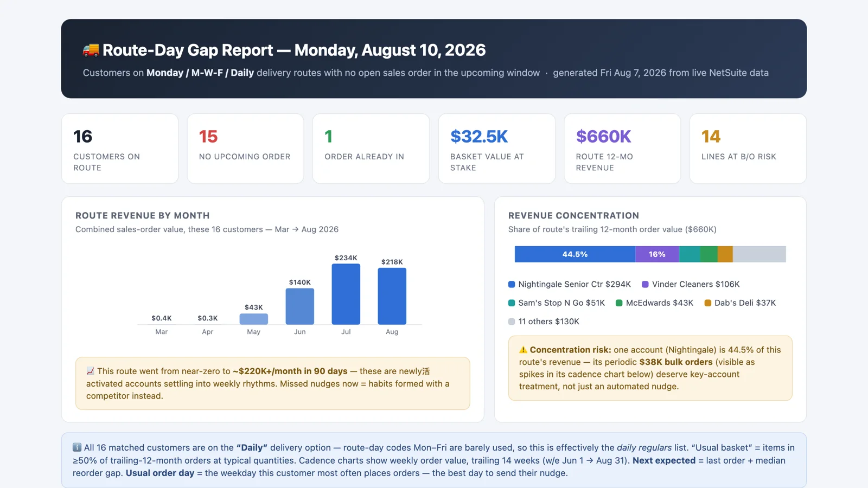Image resolution: width=868 pixels, height=488 pixels.
Task: Open the 1 Order Already In card
Action: pyautogui.click(x=371, y=149)
